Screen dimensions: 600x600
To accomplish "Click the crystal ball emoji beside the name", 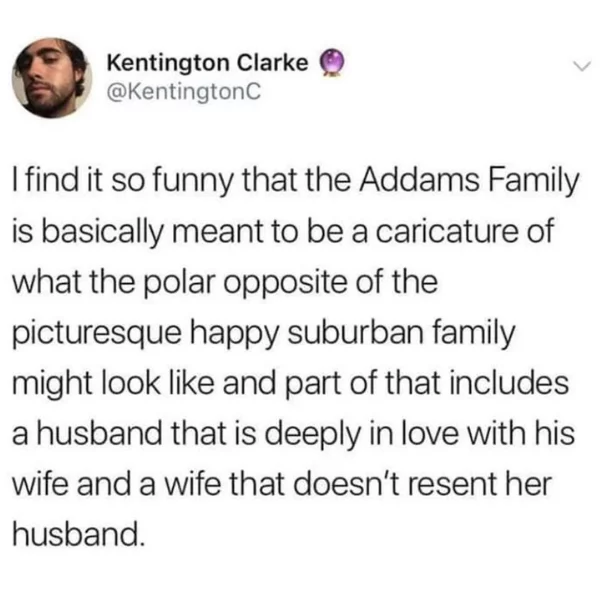I will click(x=332, y=64).
